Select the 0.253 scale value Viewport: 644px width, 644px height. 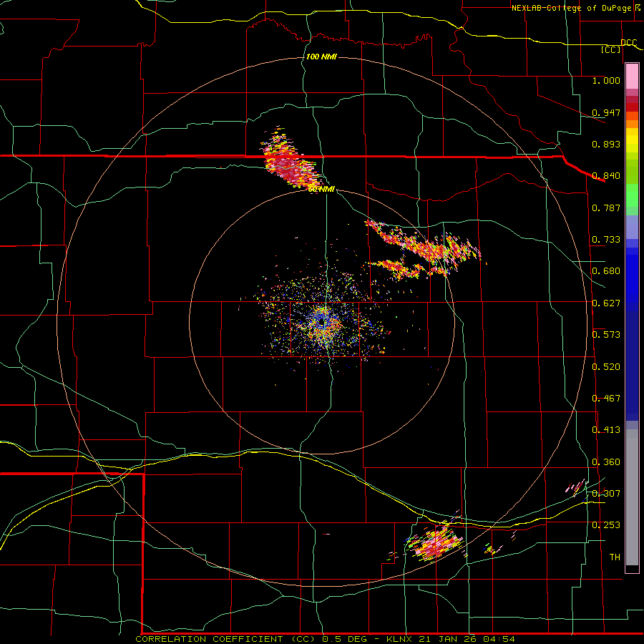606,525
